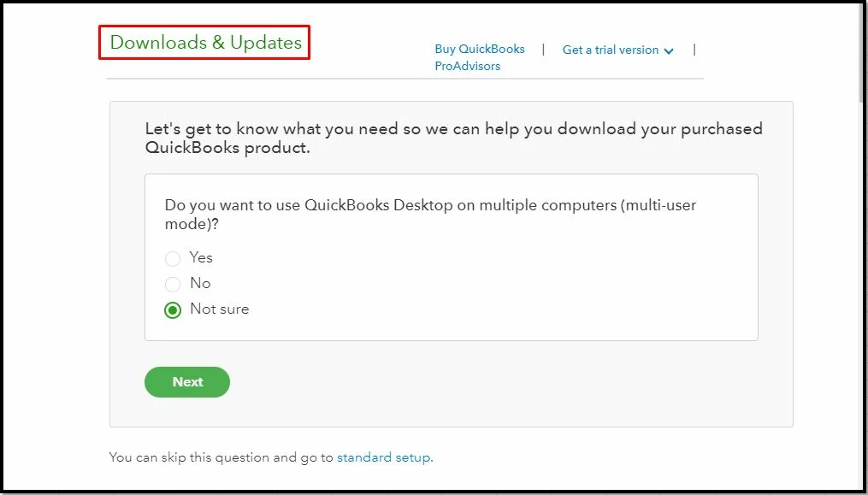The height and width of the screenshot is (495, 868).
Task: Click the green Next button
Action: coord(187,382)
